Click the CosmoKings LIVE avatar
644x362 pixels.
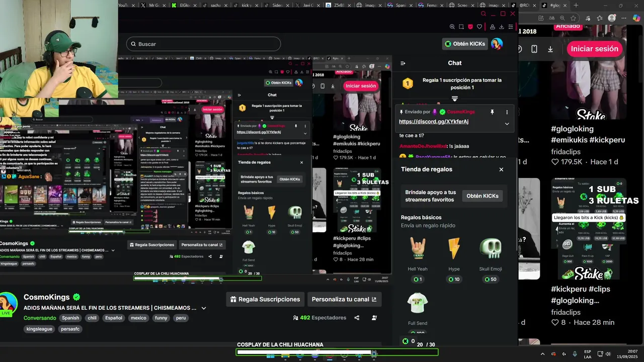tap(8, 303)
